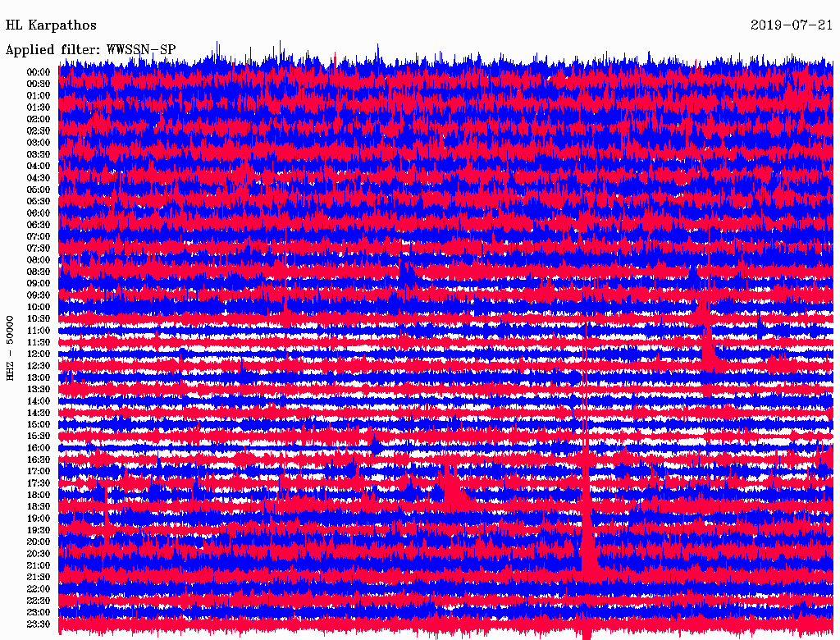Screen dimensions: 840x640
Task: Select the 09:00 time label
Action: tap(39, 284)
